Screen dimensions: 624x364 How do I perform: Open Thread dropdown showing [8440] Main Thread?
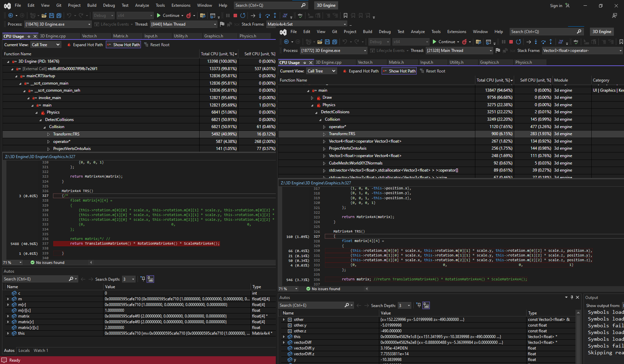point(184,24)
